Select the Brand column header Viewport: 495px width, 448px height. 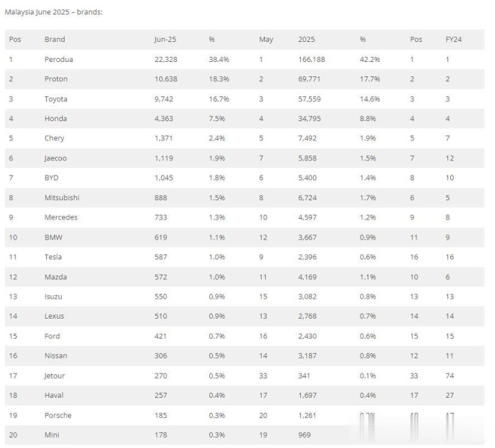tap(54, 39)
